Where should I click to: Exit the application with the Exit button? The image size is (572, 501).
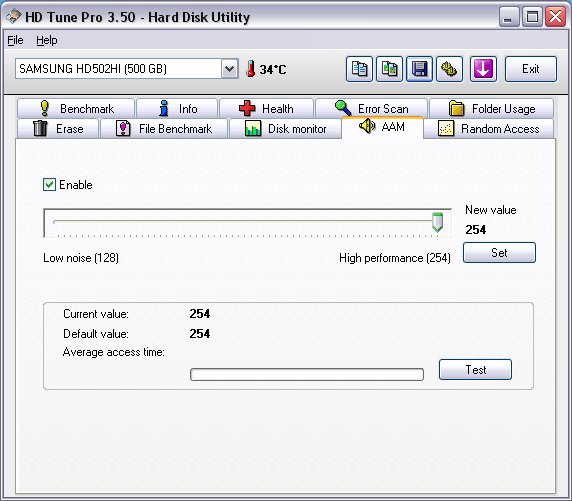click(x=531, y=69)
